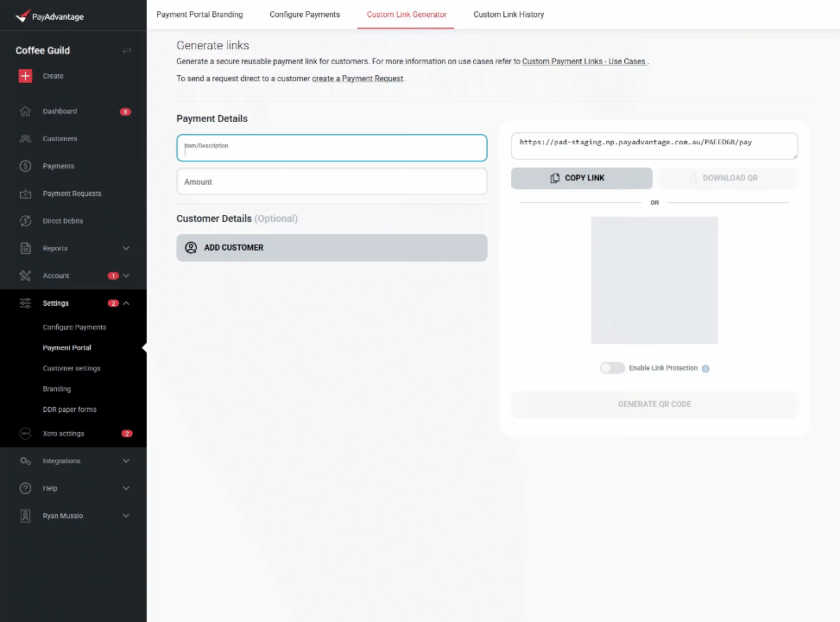Viewport: 840px width, 622px height.
Task: Click the Customers people icon
Action: (x=25, y=138)
